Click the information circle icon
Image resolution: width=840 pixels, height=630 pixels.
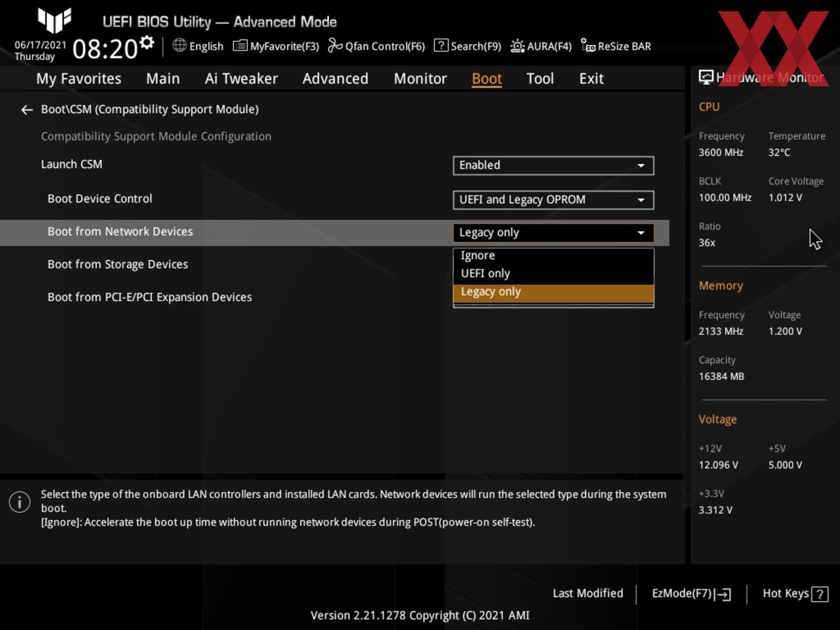[x=20, y=502]
